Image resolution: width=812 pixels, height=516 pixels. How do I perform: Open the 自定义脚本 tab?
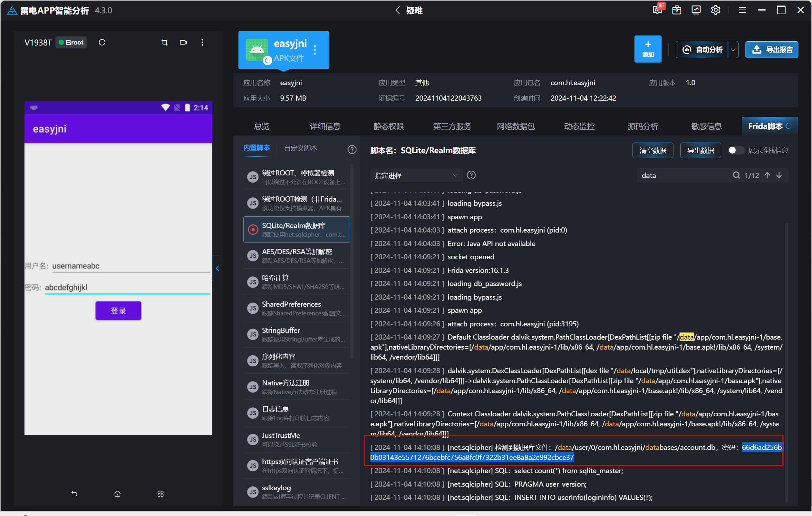[300, 148]
